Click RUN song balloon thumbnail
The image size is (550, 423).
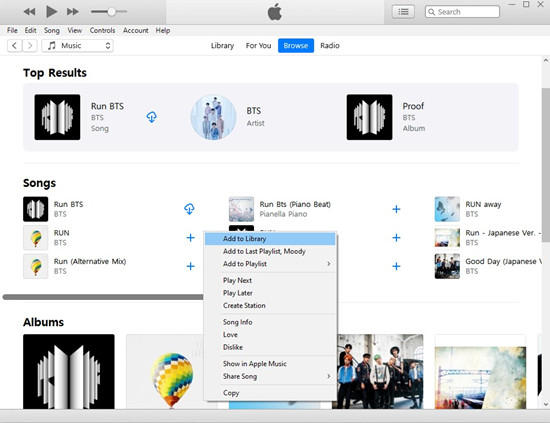(35, 238)
